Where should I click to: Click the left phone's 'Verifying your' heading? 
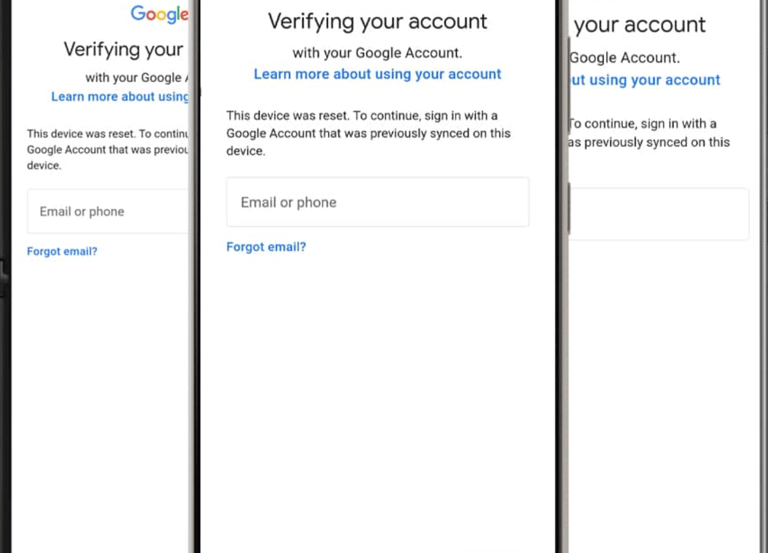[123, 49]
